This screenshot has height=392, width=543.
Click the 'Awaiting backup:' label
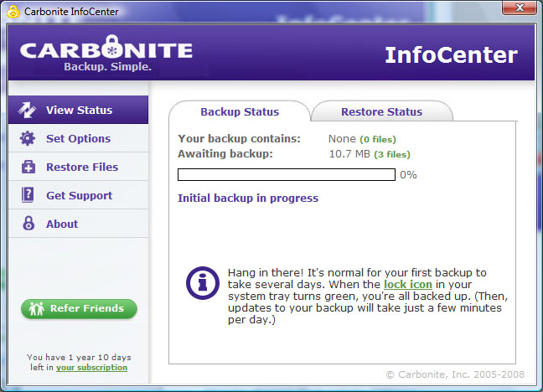225,154
